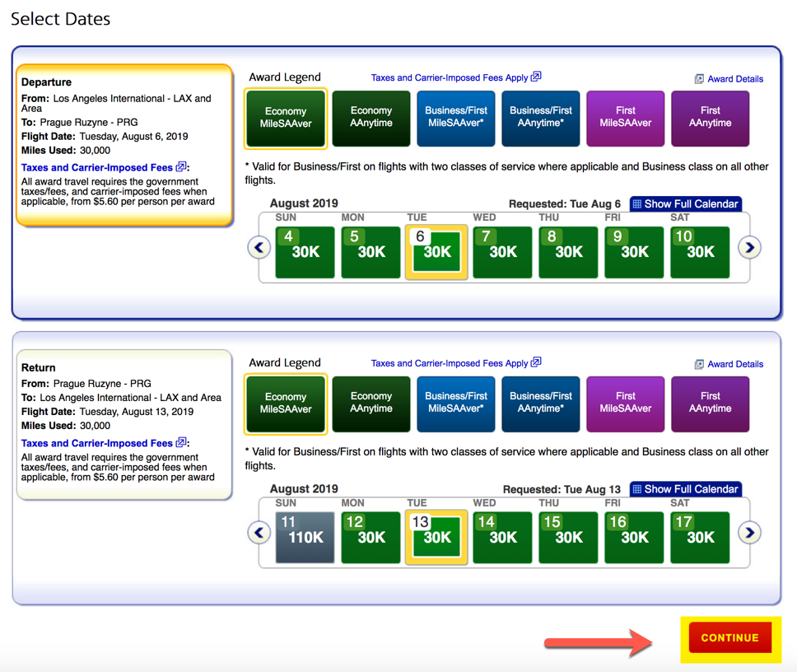Open Award Details in Departure section

point(729,79)
